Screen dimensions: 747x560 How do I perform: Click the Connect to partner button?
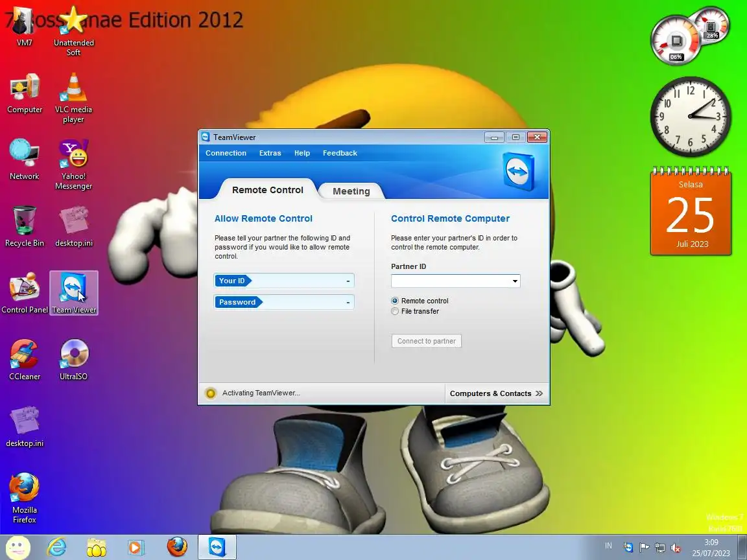pos(427,341)
